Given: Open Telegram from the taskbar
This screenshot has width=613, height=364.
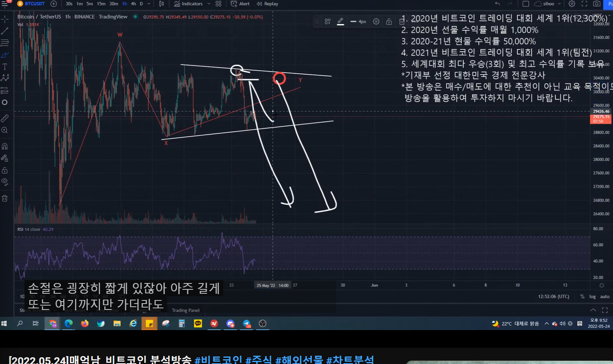Looking at the screenshot, I should click(x=247, y=323).
